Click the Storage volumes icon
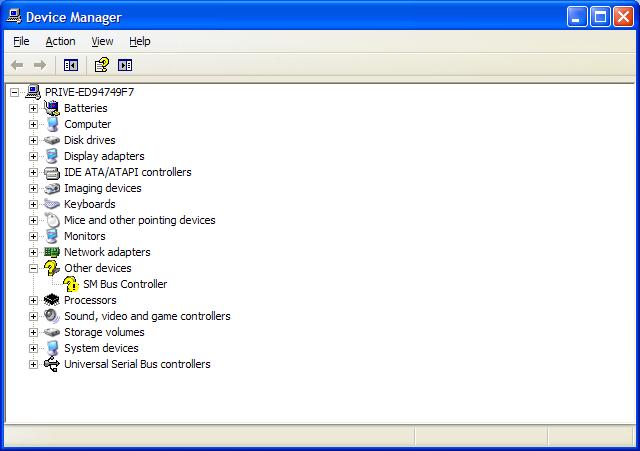 click(52, 332)
